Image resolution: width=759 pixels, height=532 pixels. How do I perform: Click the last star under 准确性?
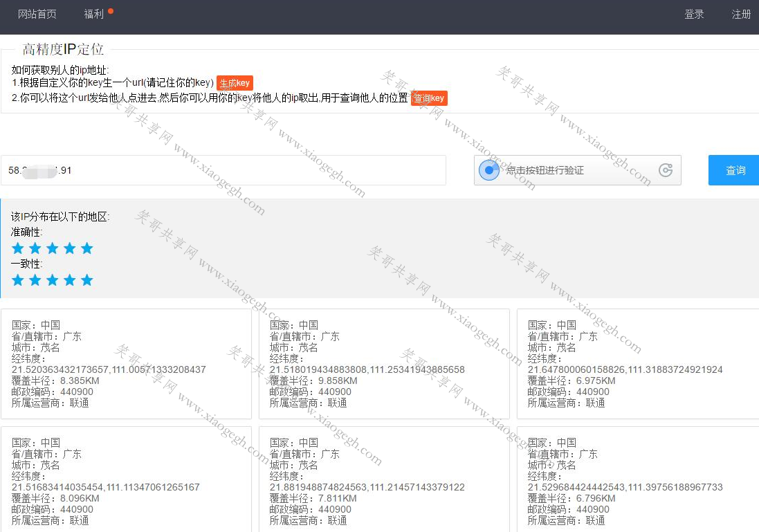point(87,248)
